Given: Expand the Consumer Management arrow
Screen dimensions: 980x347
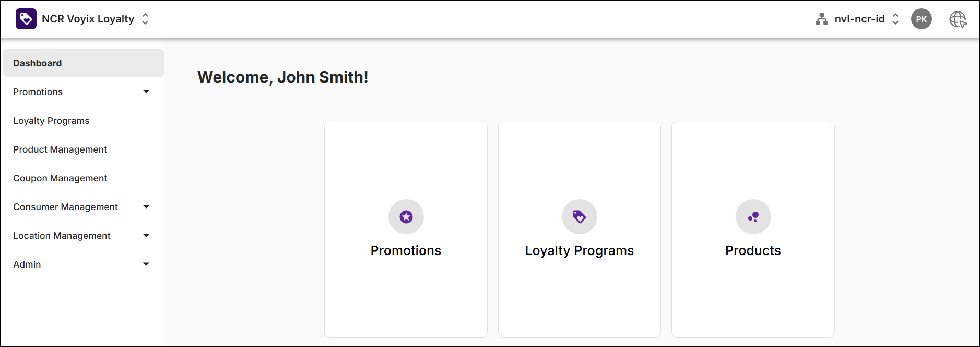Looking at the screenshot, I should (146, 207).
